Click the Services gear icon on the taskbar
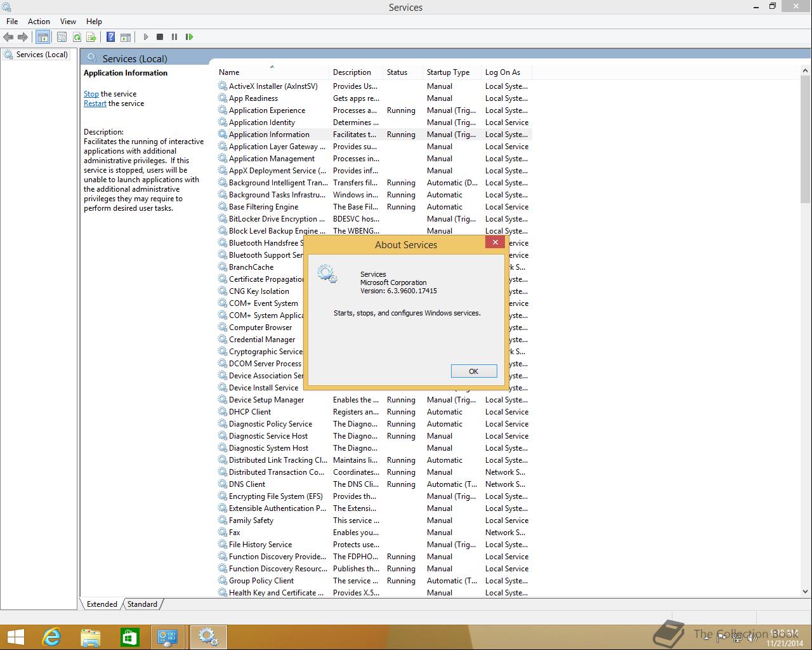 pos(208,637)
